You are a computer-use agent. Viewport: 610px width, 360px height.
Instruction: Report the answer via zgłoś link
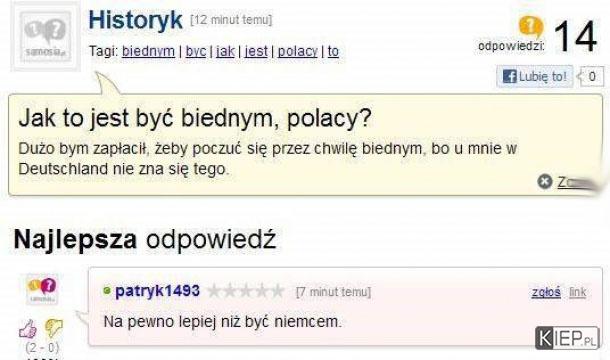pyautogui.click(x=546, y=292)
